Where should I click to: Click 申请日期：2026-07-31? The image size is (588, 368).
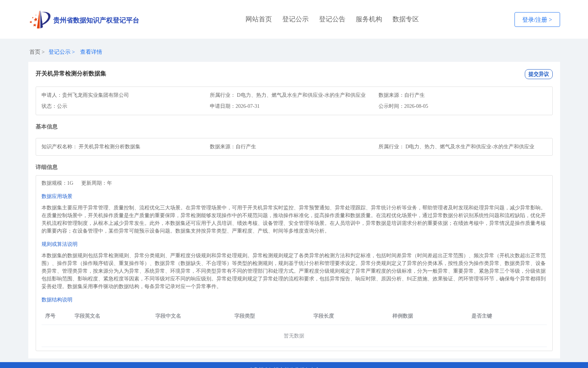click(235, 106)
